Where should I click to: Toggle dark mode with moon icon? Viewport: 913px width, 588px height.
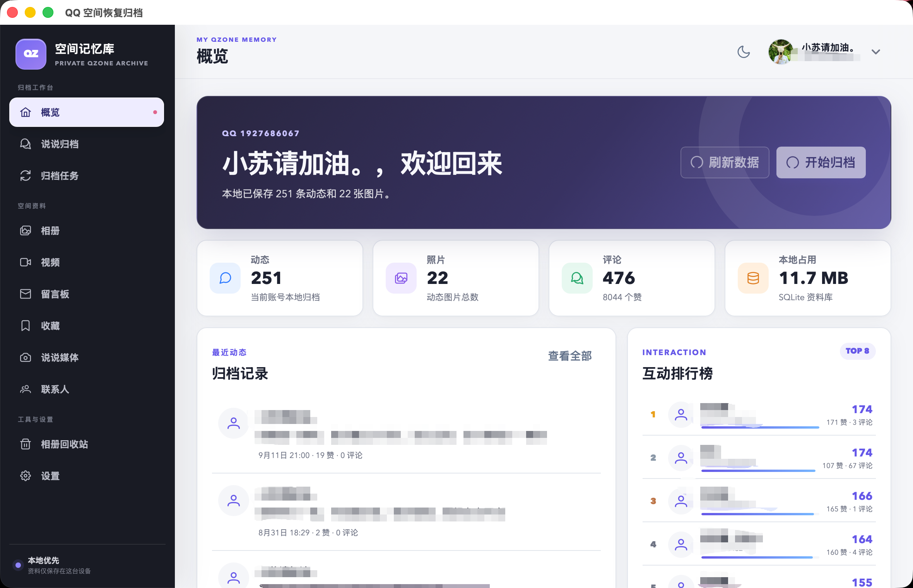[x=744, y=52]
